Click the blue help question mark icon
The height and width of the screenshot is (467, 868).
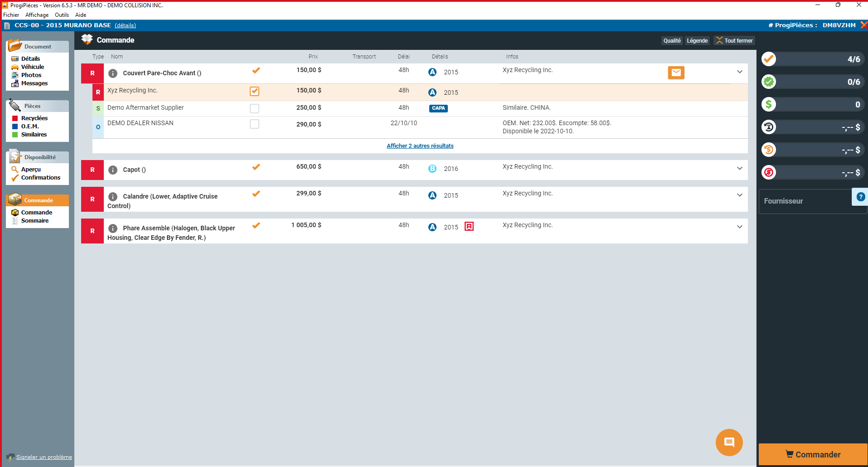(x=860, y=197)
